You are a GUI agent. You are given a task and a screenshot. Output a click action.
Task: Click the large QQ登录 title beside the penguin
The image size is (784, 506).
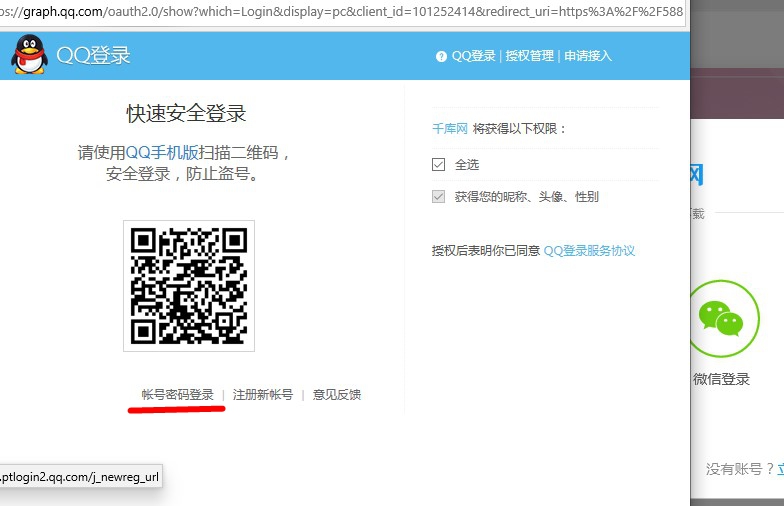[93, 55]
